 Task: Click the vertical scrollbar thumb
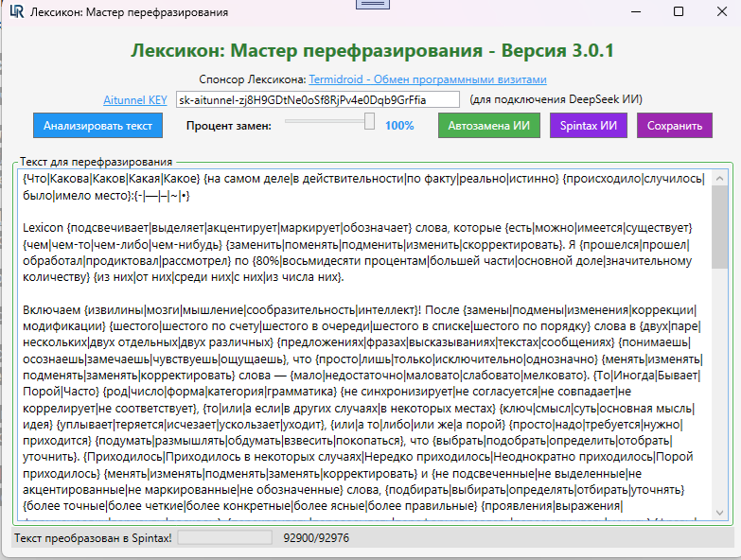tap(720, 227)
